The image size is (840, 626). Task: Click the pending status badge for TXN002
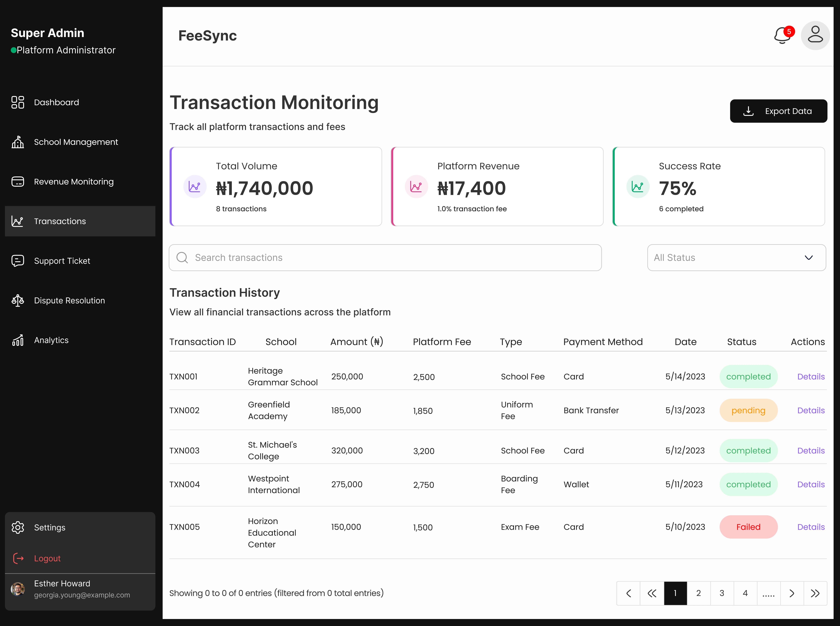pos(748,410)
